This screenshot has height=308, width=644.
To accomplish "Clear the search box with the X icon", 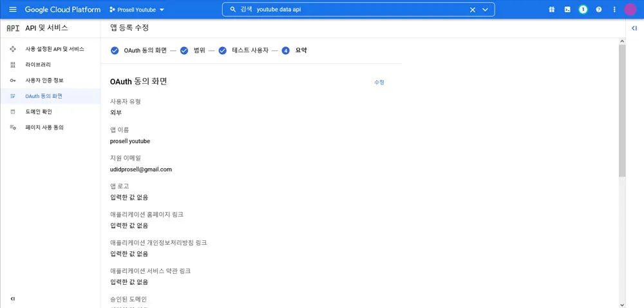I will pyautogui.click(x=472, y=10).
